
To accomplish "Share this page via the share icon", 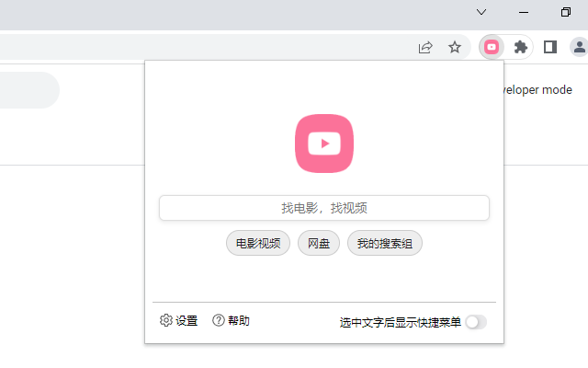I will click(x=425, y=47).
